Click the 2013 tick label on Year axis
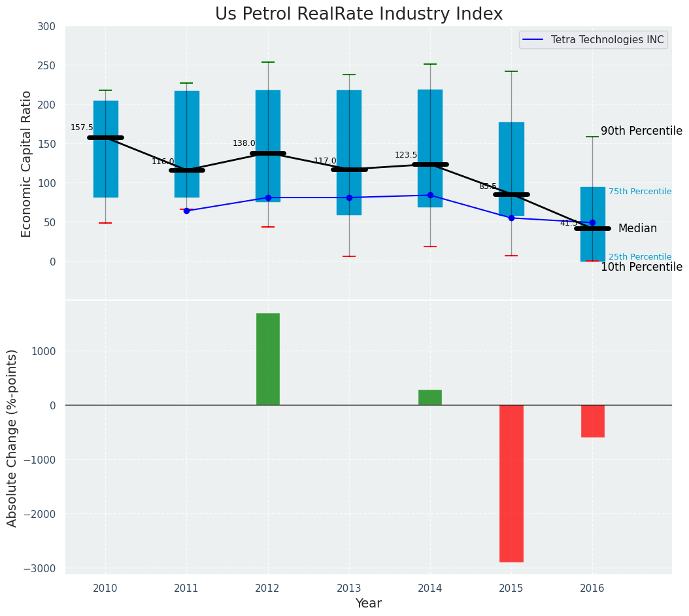 point(348,589)
